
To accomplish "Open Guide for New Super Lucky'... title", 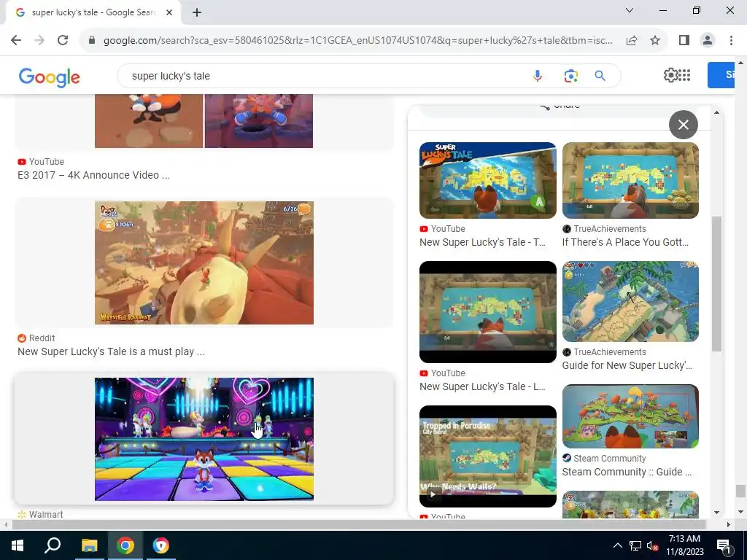I will 627,366.
